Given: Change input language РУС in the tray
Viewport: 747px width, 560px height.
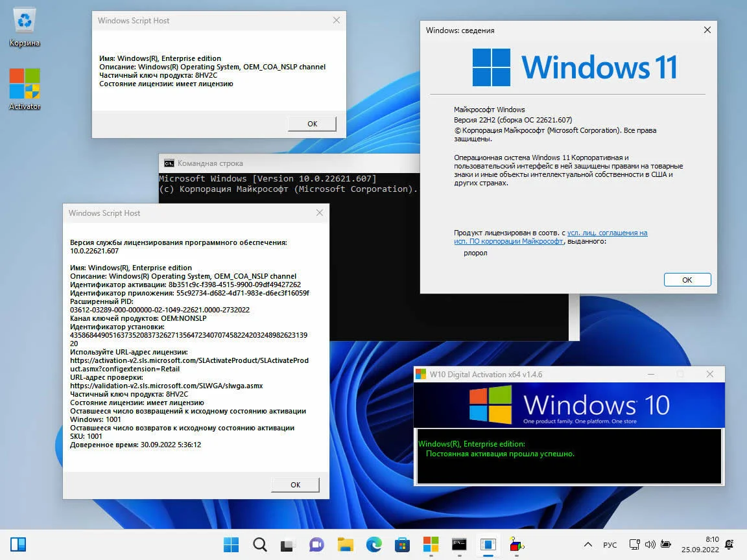Looking at the screenshot, I should [610, 544].
